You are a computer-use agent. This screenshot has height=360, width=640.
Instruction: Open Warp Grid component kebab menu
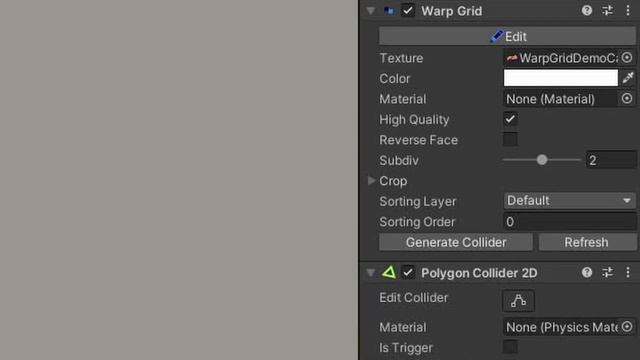(628, 11)
